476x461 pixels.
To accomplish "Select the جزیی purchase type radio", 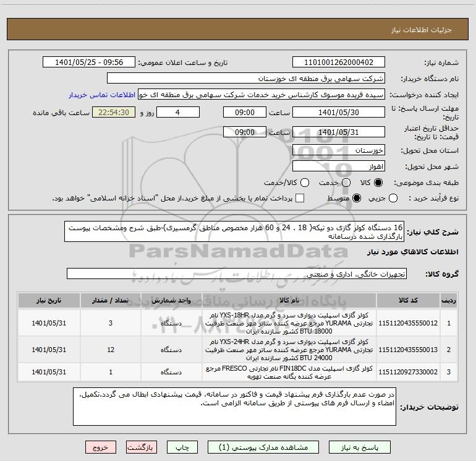I will click(x=393, y=198).
